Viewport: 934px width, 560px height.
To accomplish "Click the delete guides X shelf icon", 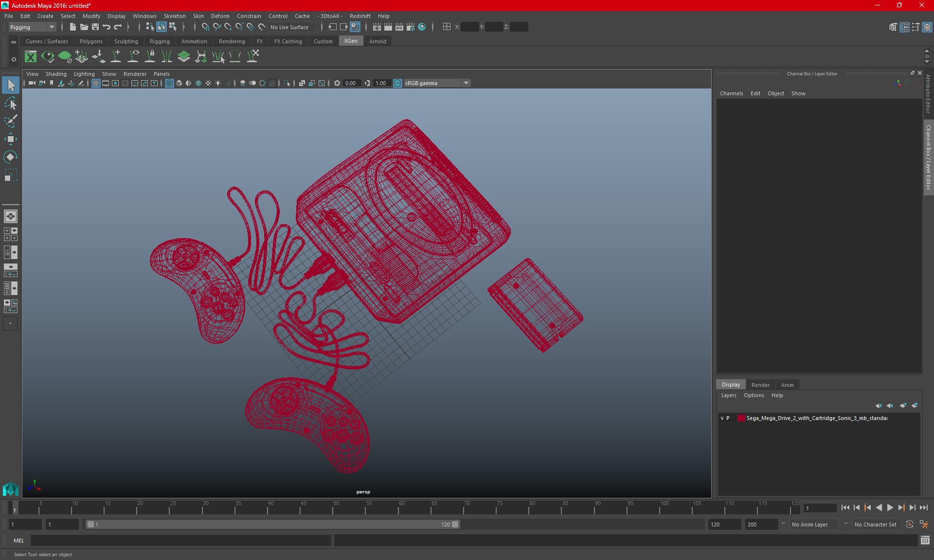I will [x=252, y=56].
